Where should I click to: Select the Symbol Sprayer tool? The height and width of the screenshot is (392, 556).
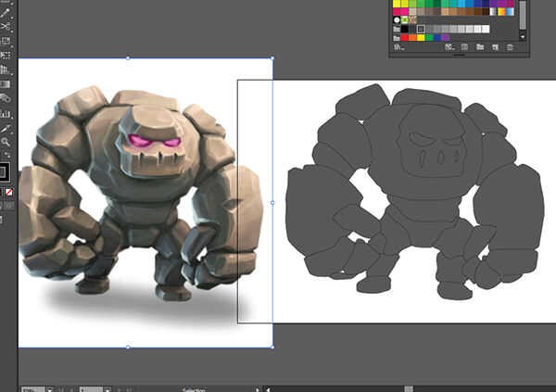[x=6, y=98]
